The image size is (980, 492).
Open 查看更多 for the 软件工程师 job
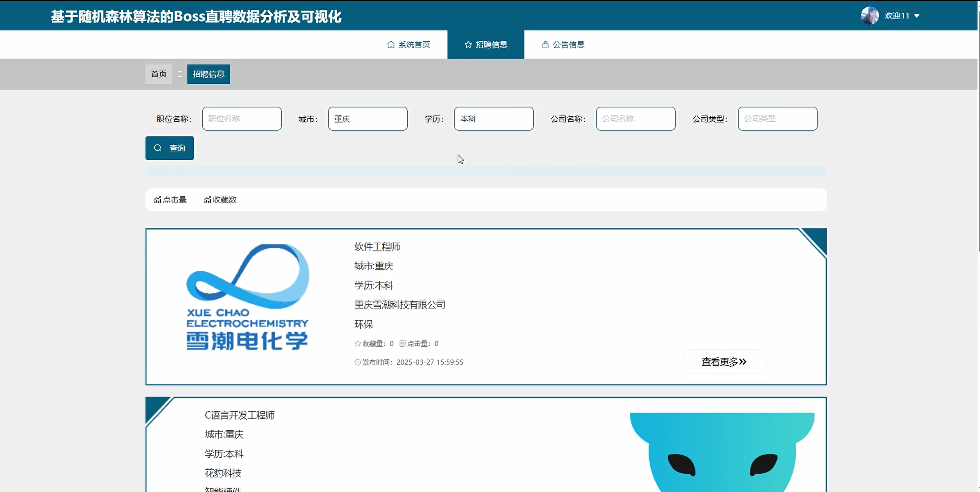pyautogui.click(x=723, y=361)
